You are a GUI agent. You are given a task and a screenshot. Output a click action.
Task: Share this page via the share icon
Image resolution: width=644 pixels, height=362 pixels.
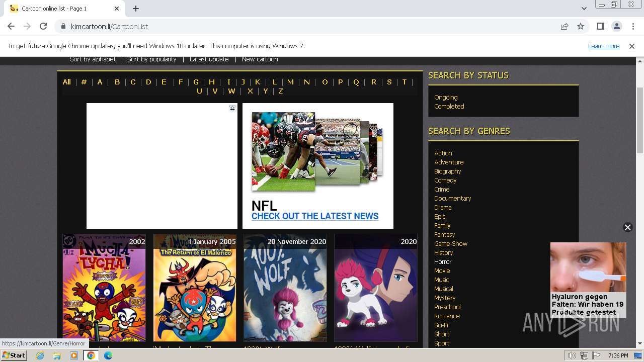point(565,26)
